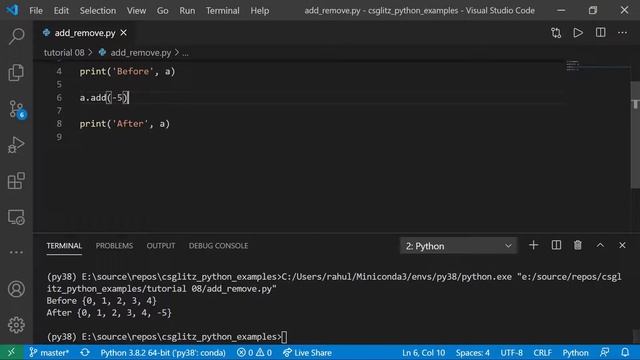Run Python file with play button
The width and height of the screenshot is (640, 360).
tap(578, 33)
